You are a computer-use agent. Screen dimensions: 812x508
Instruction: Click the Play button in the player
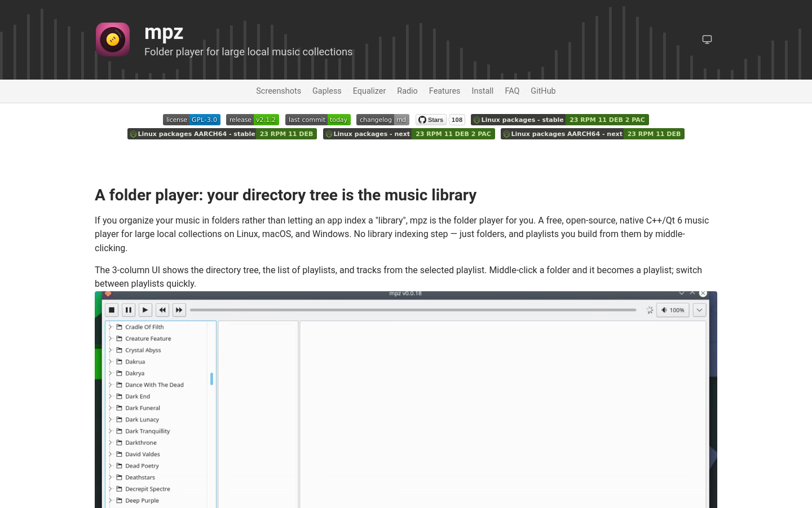tap(145, 310)
